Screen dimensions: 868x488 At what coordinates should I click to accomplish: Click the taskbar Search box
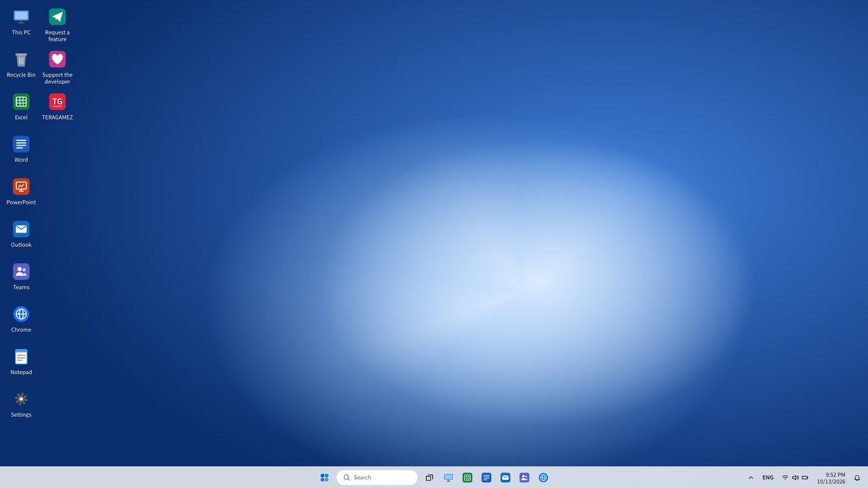(x=377, y=477)
